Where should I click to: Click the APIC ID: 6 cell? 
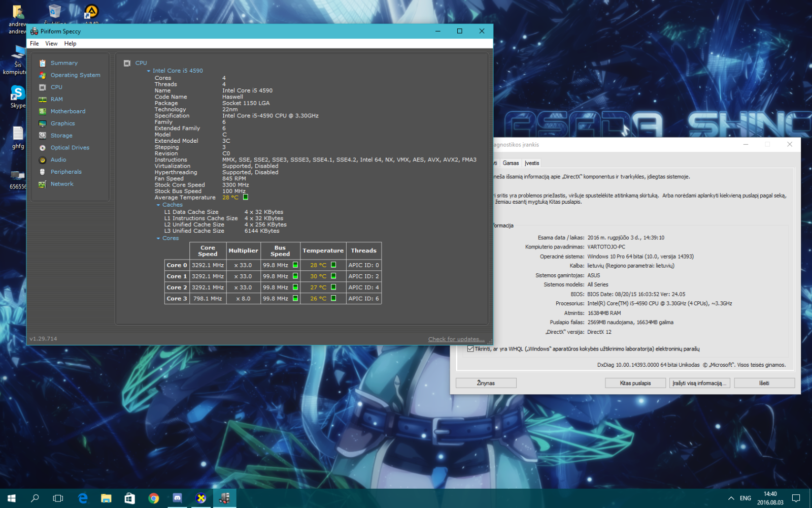tap(364, 299)
